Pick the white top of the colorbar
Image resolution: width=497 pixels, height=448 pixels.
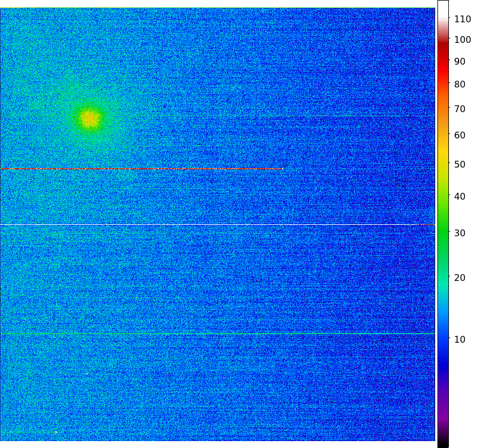(443, 7)
